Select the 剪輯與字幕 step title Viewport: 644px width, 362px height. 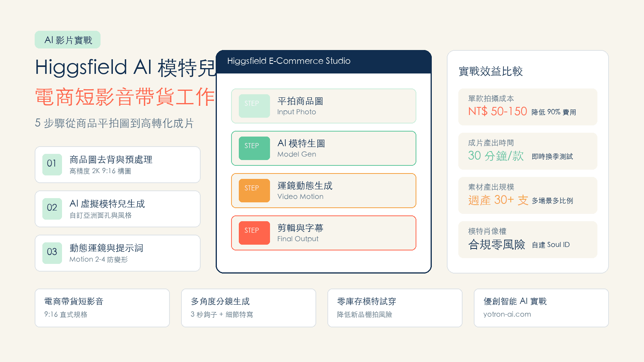pos(300,228)
